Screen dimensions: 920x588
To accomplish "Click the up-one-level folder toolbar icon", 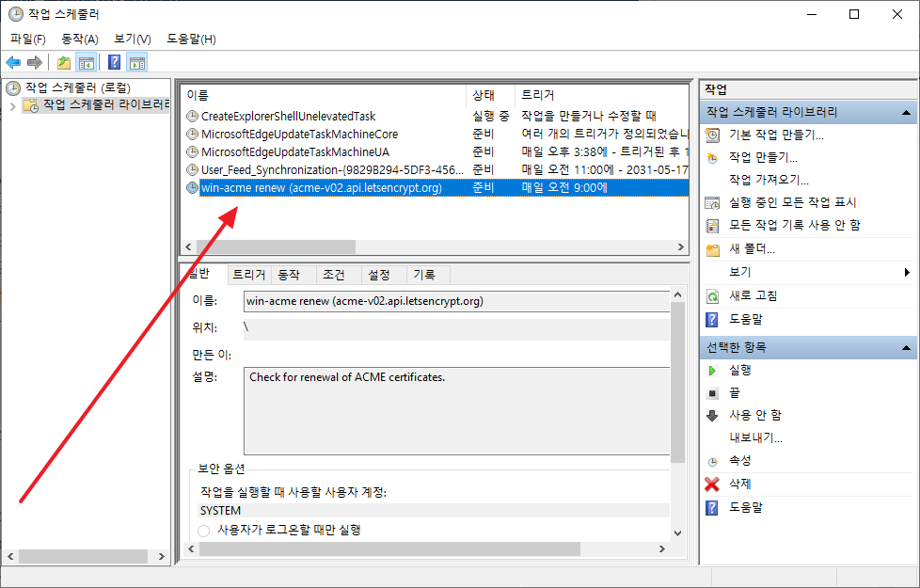I will coord(63,62).
